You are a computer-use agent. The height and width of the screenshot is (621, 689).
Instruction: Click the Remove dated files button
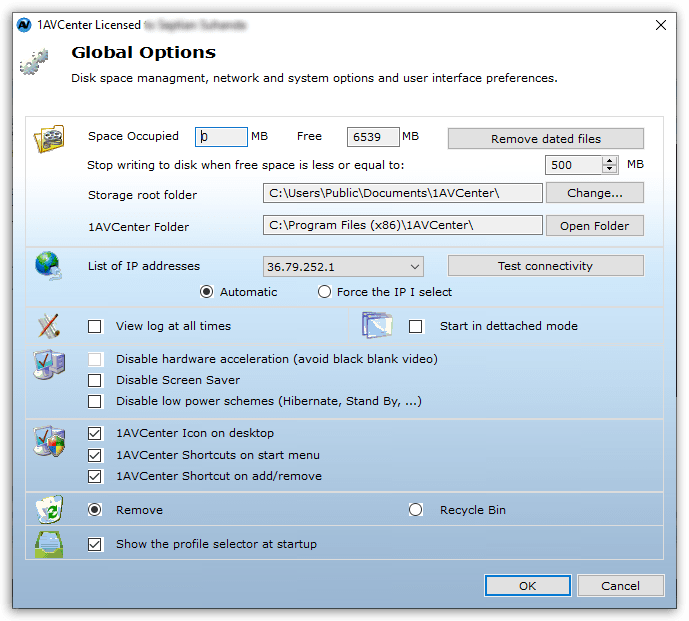click(546, 139)
